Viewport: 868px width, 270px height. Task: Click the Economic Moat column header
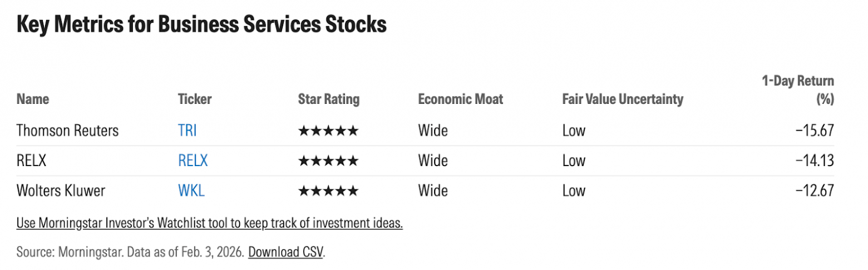click(x=460, y=99)
